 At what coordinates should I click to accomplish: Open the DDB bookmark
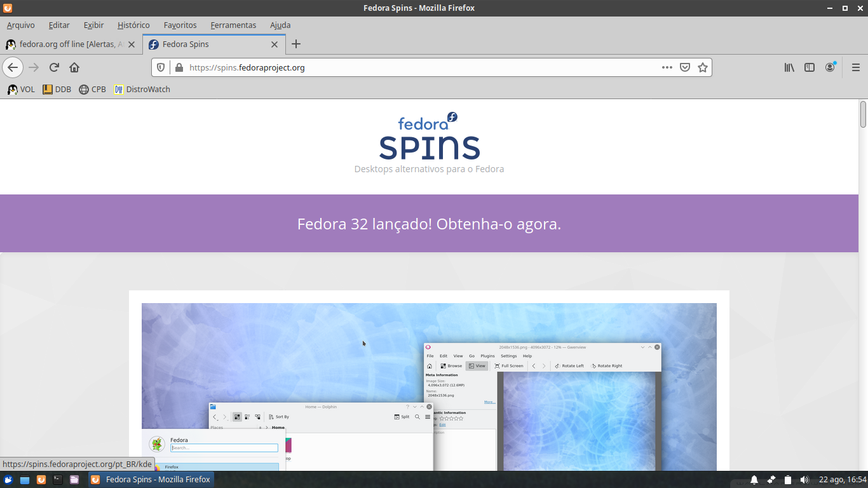(x=57, y=90)
